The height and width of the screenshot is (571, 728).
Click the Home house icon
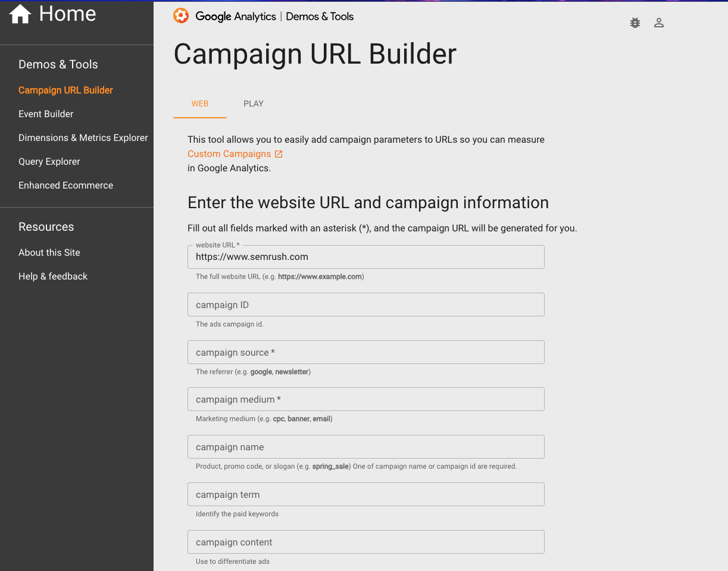(x=20, y=14)
